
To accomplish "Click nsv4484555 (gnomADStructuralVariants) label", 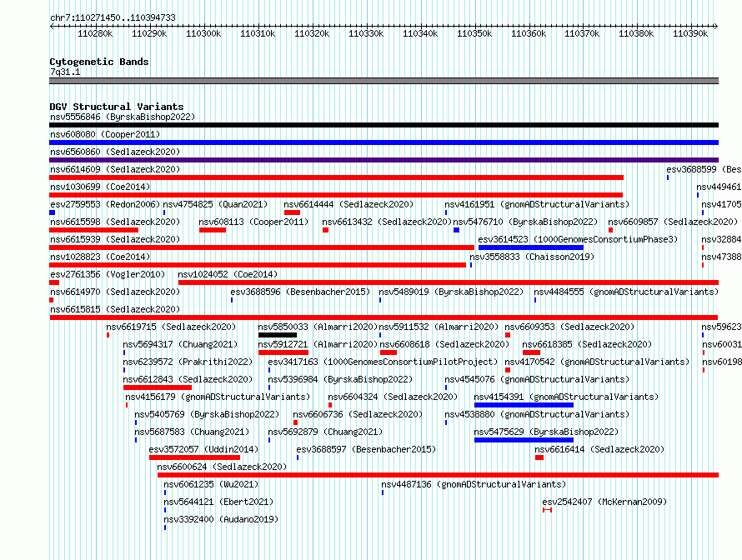I will click(626, 292).
